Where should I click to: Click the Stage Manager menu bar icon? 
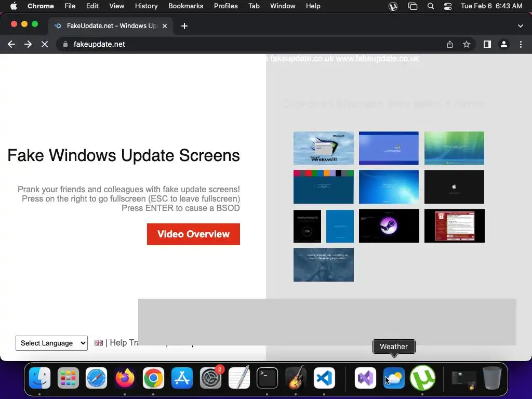coord(413,6)
